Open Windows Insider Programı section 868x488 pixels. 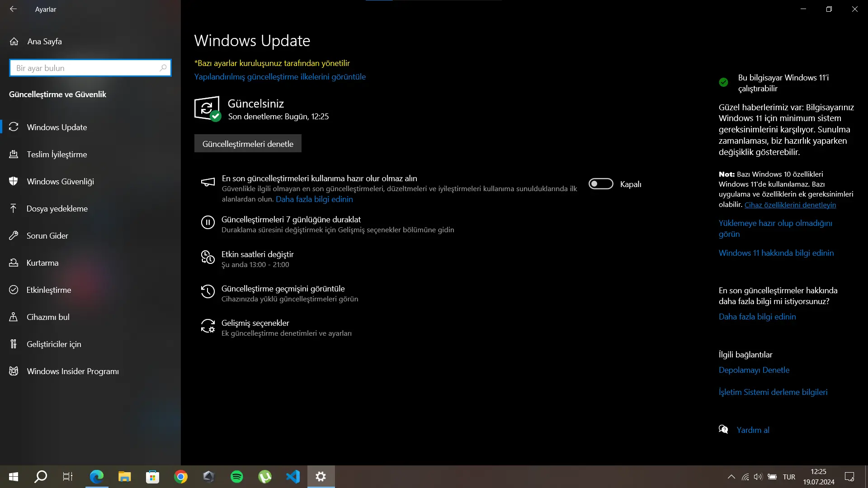pos(90,371)
